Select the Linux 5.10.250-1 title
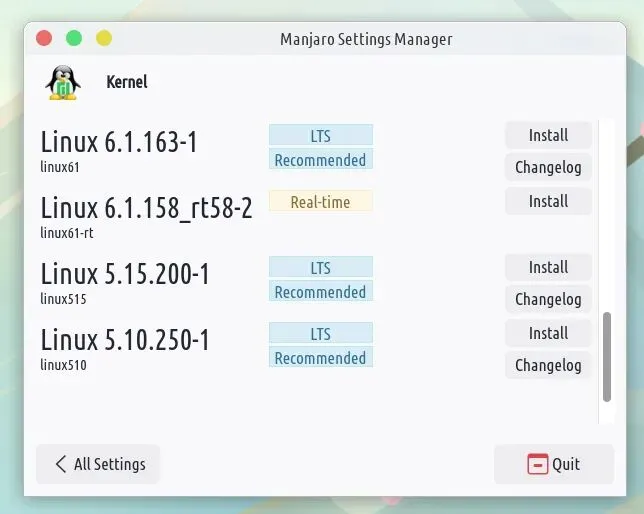This screenshot has height=514, width=644. (125, 340)
